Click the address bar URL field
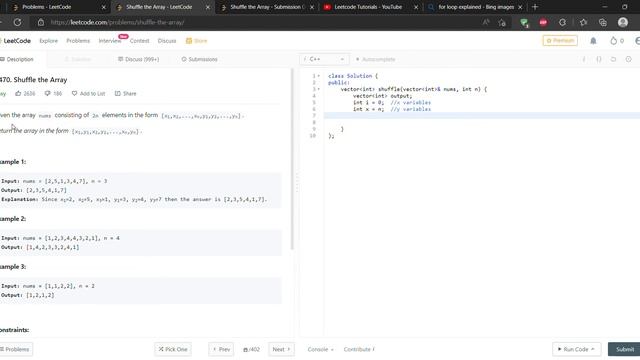 point(261,22)
